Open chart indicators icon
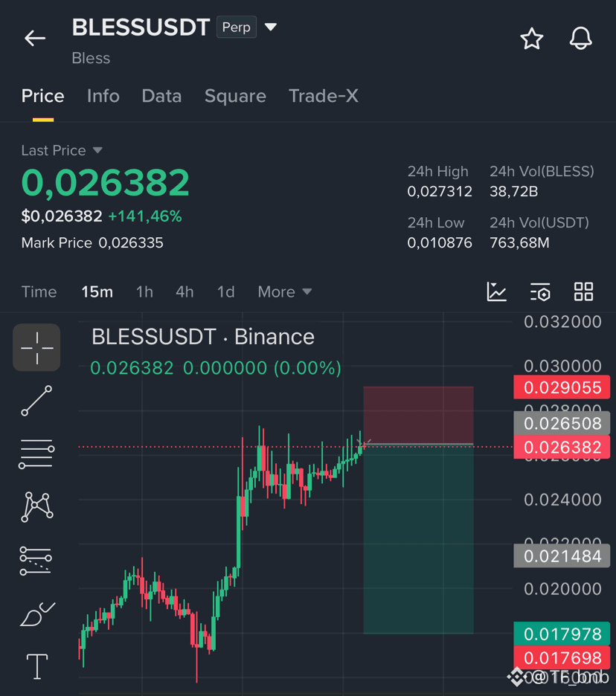The image size is (616, 696). [x=496, y=291]
